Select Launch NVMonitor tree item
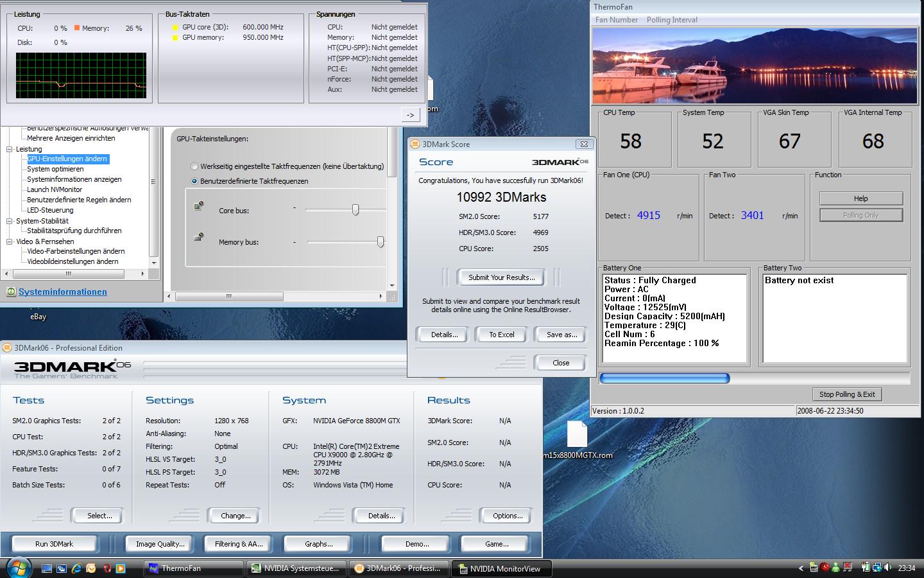This screenshot has width=924, height=578. point(55,189)
